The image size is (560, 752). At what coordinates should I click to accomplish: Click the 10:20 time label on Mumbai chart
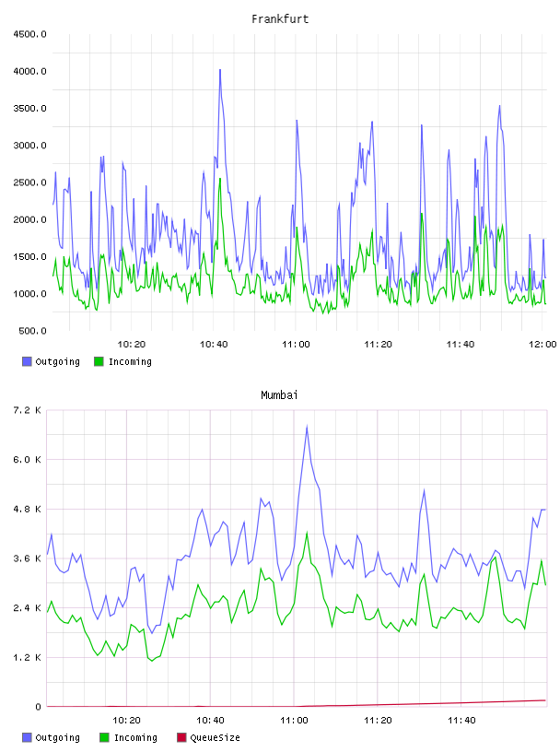[126, 721]
